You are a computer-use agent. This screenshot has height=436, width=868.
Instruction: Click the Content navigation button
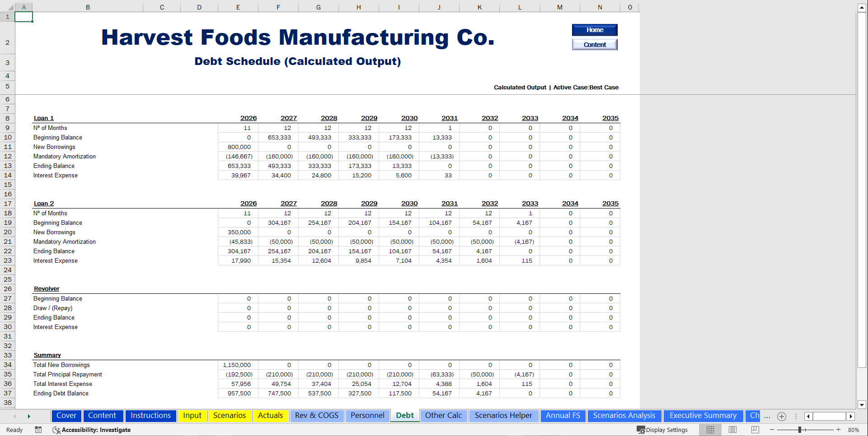[x=595, y=44]
